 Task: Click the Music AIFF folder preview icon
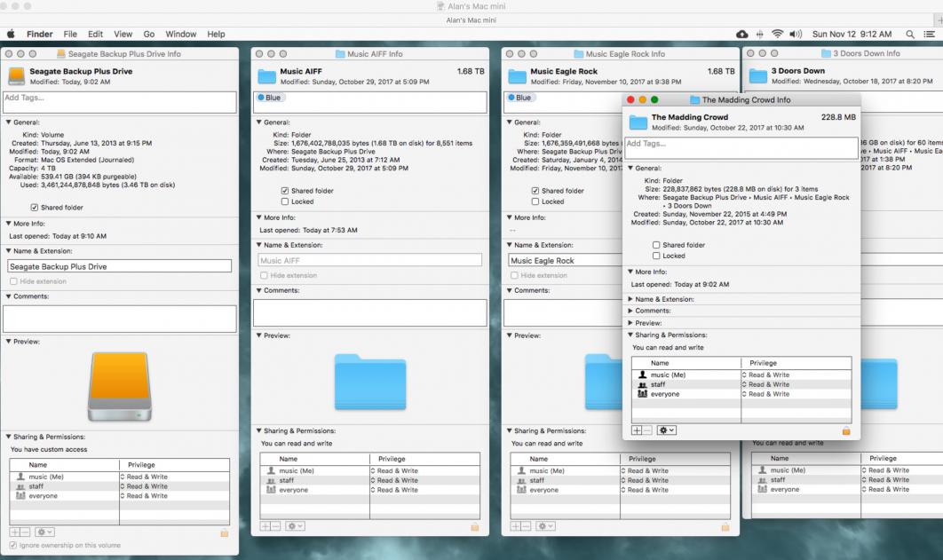coord(369,382)
